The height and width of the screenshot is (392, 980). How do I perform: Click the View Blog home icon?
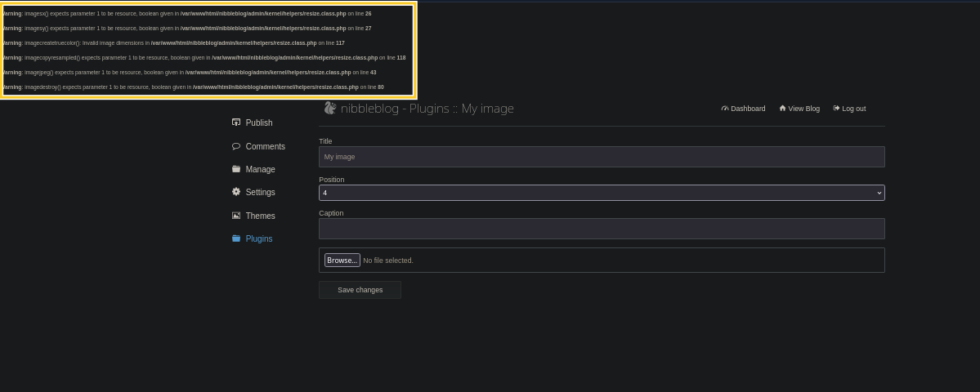tap(782, 108)
